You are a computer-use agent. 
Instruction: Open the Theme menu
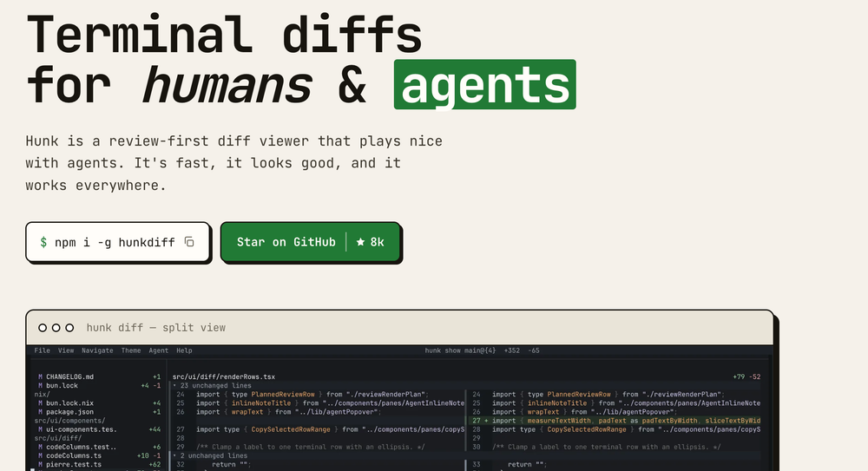[131, 350]
